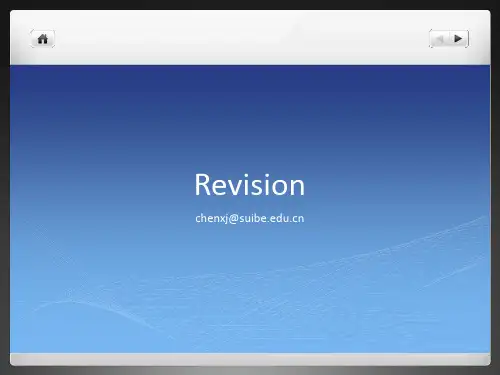Click the Home icon button
The height and width of the screenshot is (375, 500).
(43, 39)
